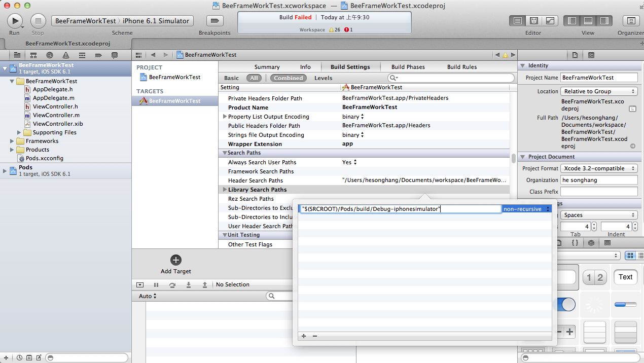Expand the Pods project

[5, 170]
